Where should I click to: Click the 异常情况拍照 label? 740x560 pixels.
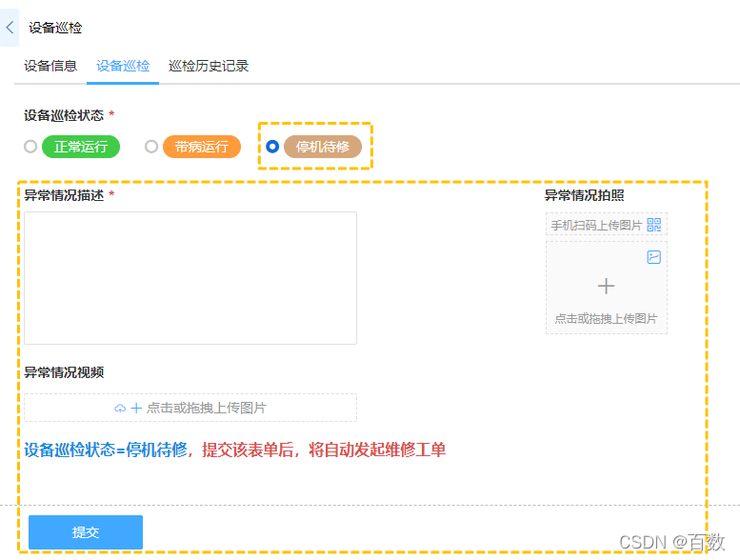584,195
